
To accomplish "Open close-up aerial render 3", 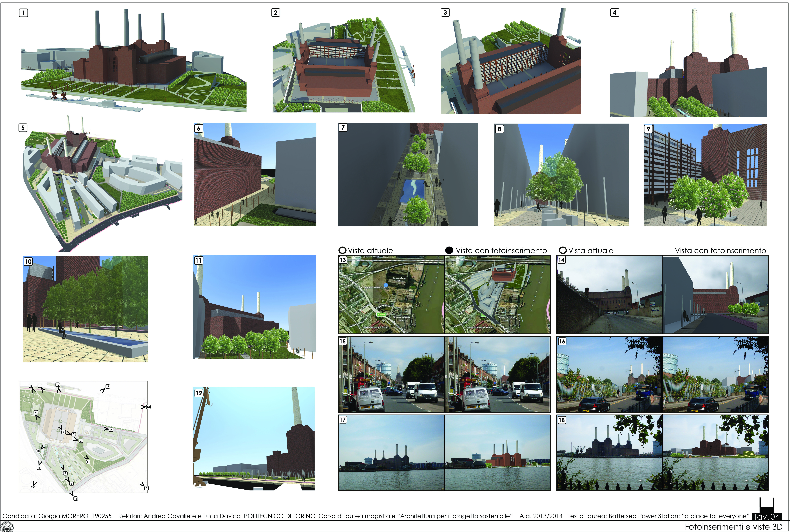I will pyautogui.click(x=511, y=61).
